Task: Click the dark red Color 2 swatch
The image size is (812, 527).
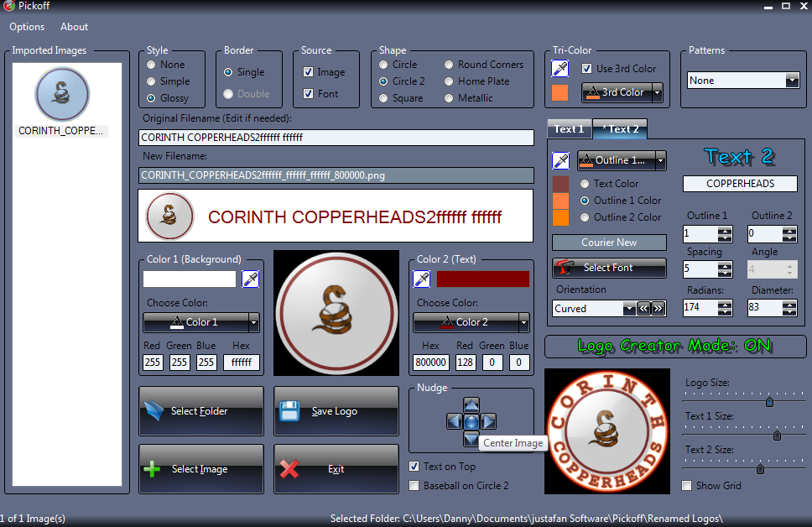Action: [483, 279]
